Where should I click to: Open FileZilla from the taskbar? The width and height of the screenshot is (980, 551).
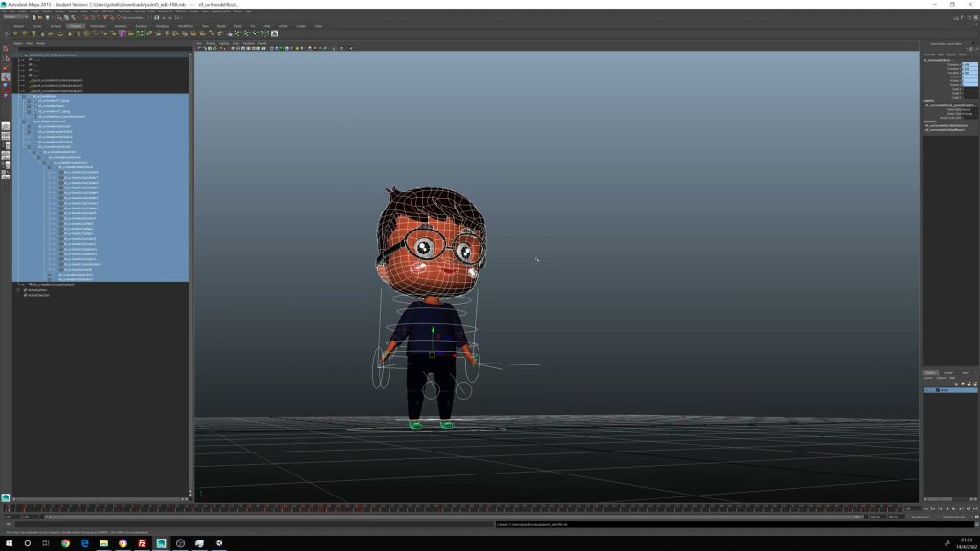(x=142, y=543)
